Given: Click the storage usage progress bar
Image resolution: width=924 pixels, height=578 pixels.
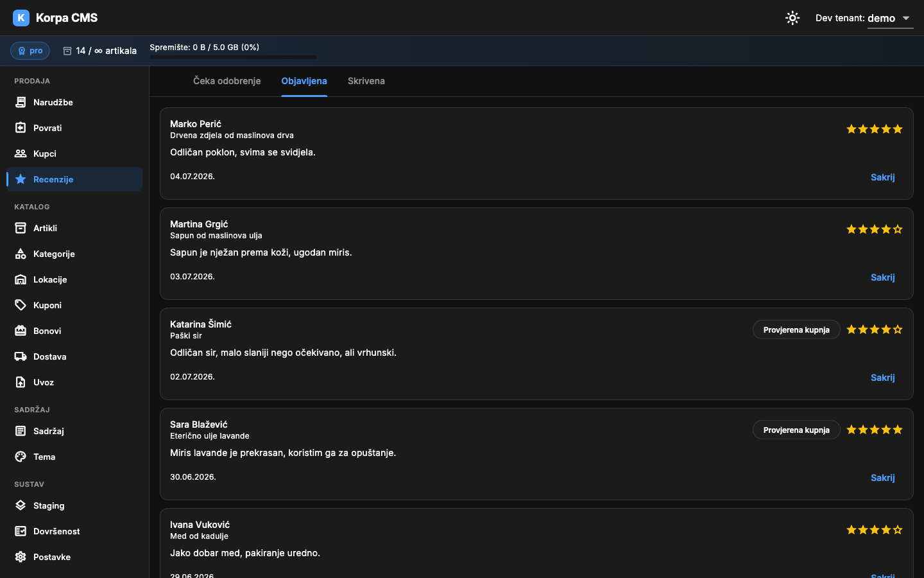Looking at the screenshot, I should coord(233,57).
